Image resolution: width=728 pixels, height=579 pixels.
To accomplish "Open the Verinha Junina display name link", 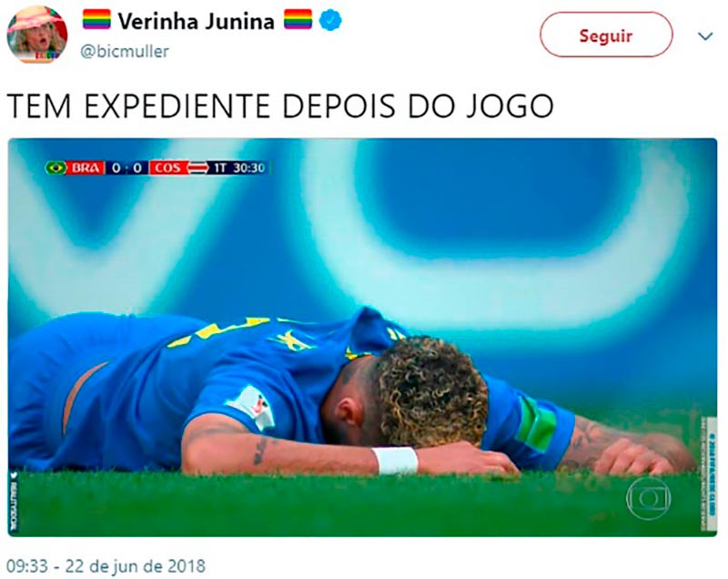I will 196,21.
